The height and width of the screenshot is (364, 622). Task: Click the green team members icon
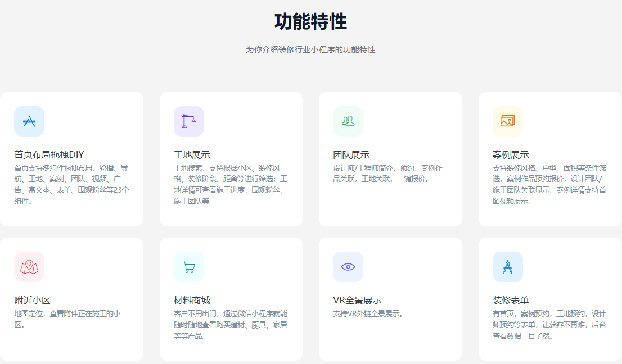click(348, 121)
